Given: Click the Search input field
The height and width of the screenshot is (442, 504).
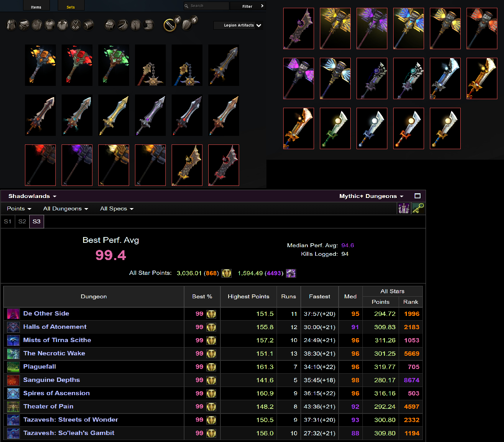Looking at the screenshot, I should tap(206, 6).
